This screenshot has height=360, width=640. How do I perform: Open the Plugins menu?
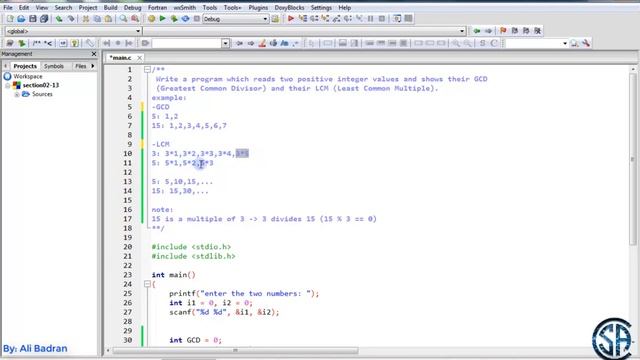tap(258, 7)
